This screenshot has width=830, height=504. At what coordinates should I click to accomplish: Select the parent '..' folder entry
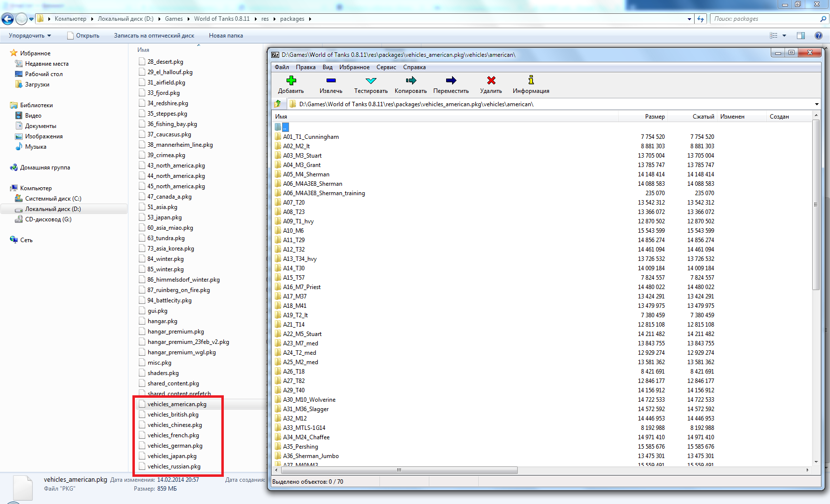coord(282,127)
